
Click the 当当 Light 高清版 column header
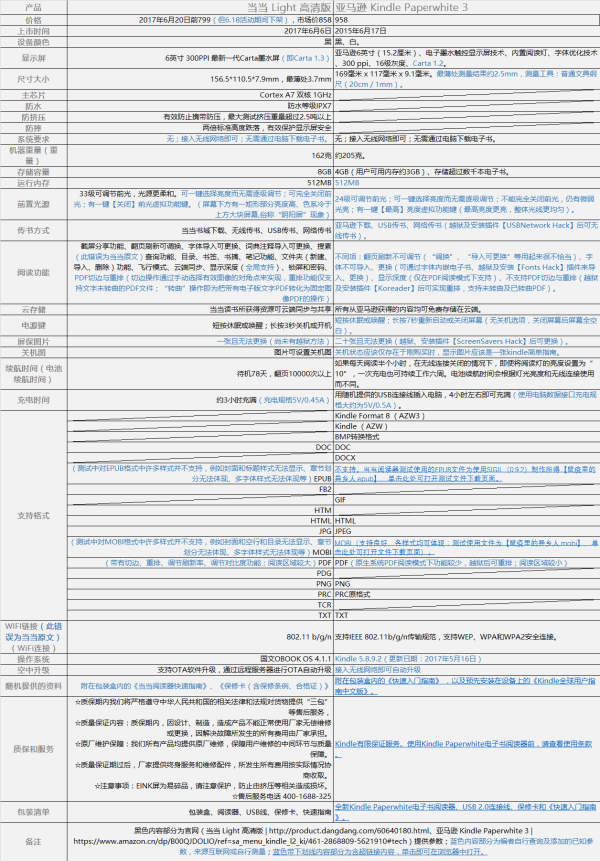pos(289,7)
